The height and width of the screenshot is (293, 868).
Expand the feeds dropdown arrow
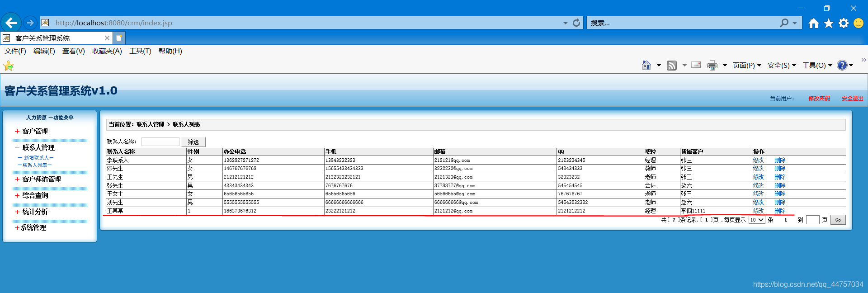684,66
